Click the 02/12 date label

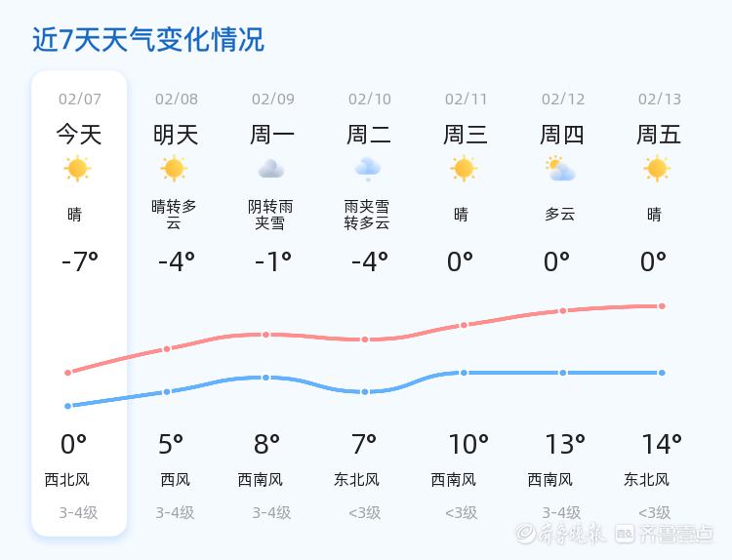(563, 99)
